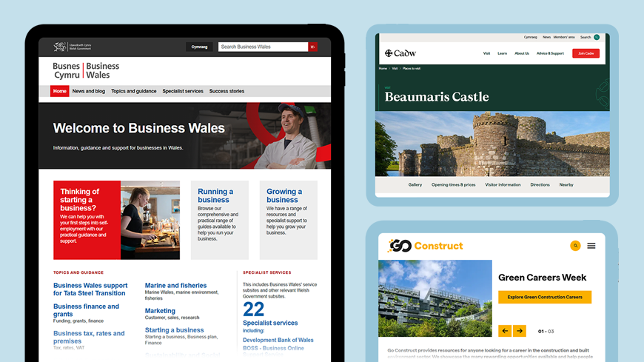
Task: Click the TOPICS AND GUIDANCE section heading
Action: pos(78,272)
